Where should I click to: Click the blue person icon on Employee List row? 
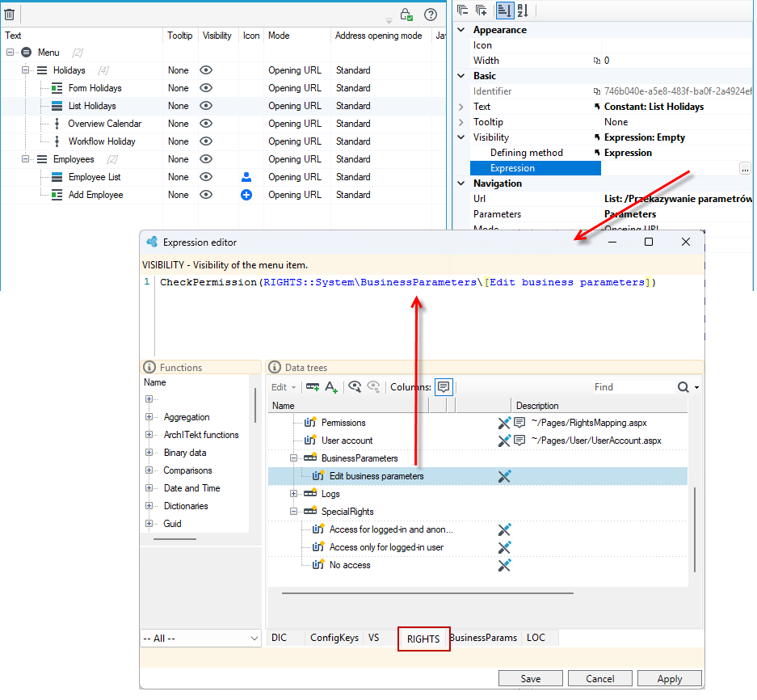click(x=246, y=177)
